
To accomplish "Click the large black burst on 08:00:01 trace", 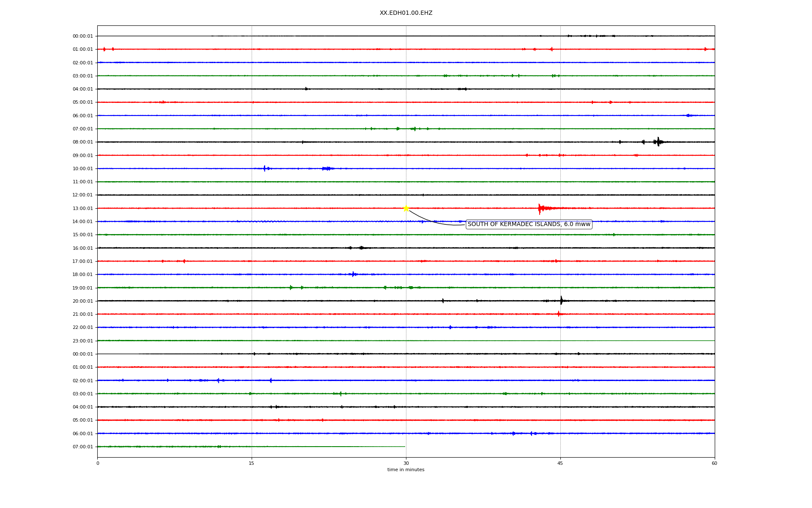I will (x=658, y=142).
